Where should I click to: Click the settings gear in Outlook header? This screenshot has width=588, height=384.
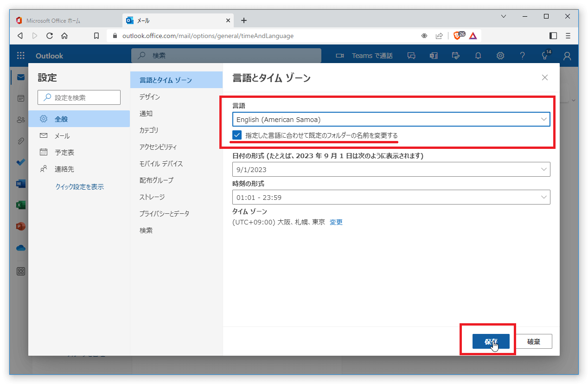click(x=500, y=56)
